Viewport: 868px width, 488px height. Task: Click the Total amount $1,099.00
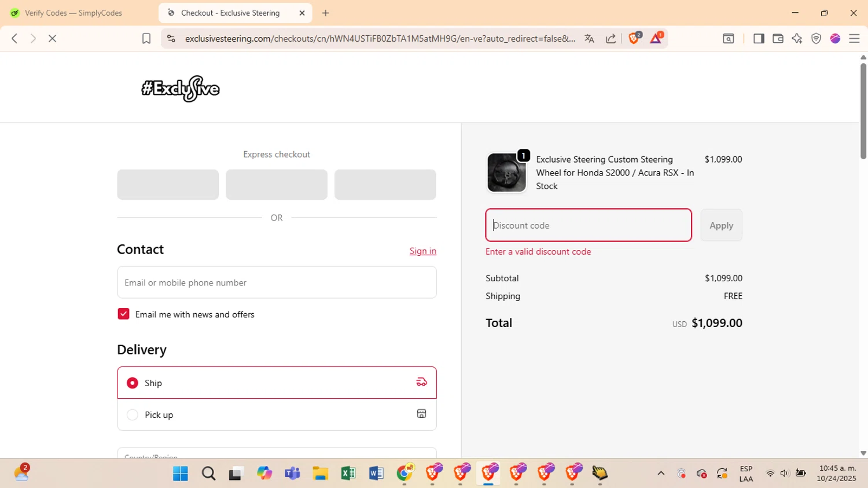pos(717,323)
